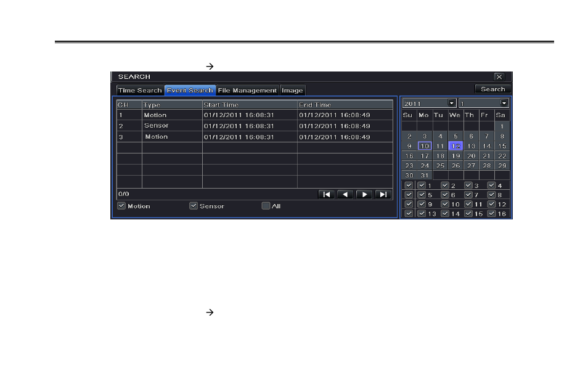Toggle channel 6 checkbox
The image size is (588, 392).
[445, 195]
